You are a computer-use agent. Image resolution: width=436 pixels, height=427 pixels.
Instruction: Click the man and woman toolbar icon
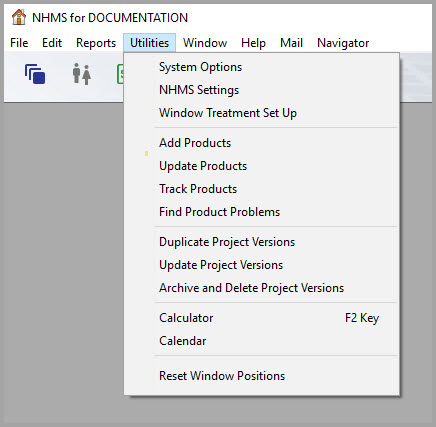pyautogui.click(x=82, y=74)
